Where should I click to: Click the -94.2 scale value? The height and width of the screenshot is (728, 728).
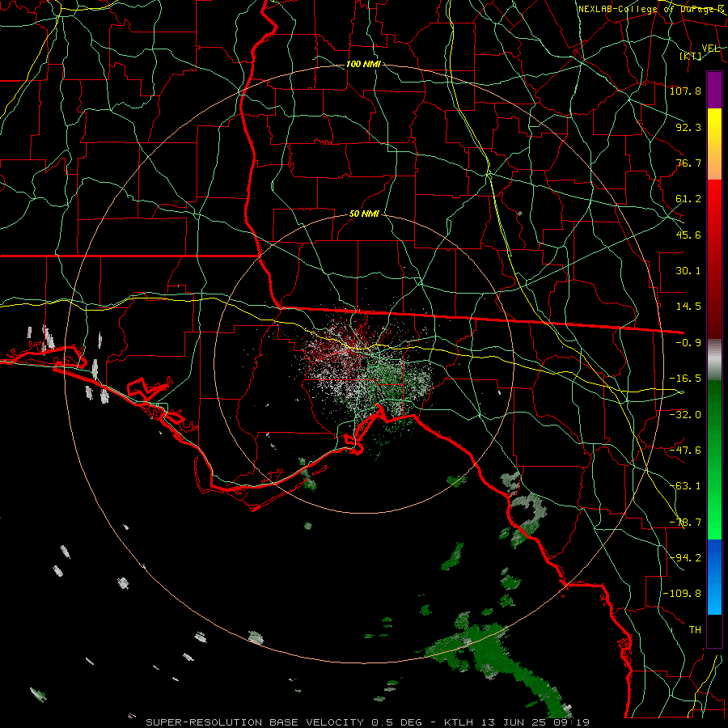(x=685, y=557)
